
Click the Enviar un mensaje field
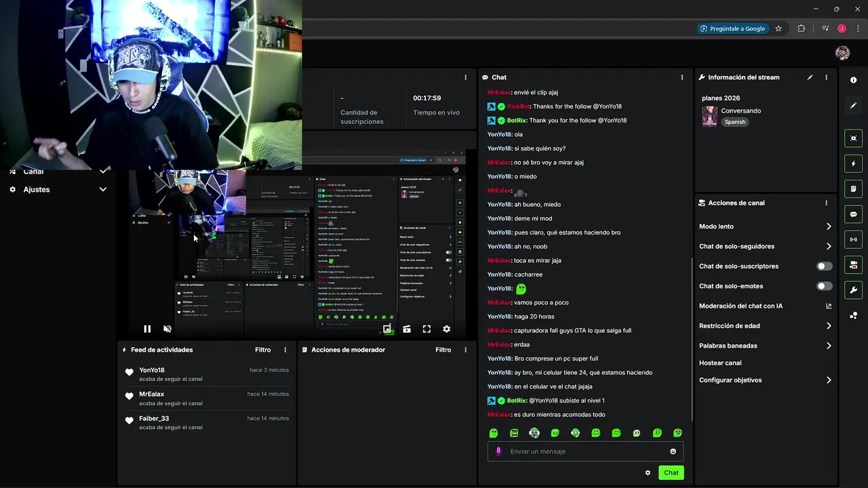(585, 451)
